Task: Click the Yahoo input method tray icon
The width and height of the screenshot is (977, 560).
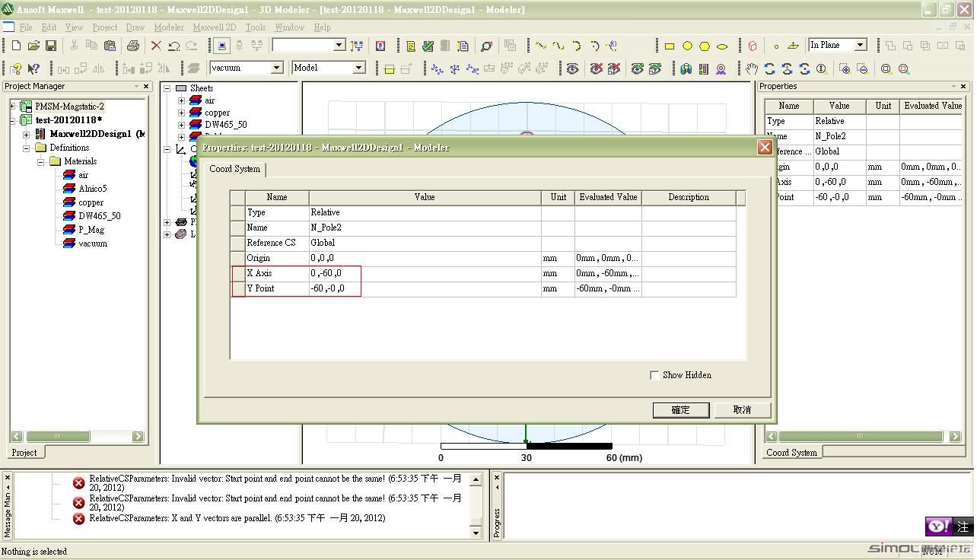Action: (937, 527)
